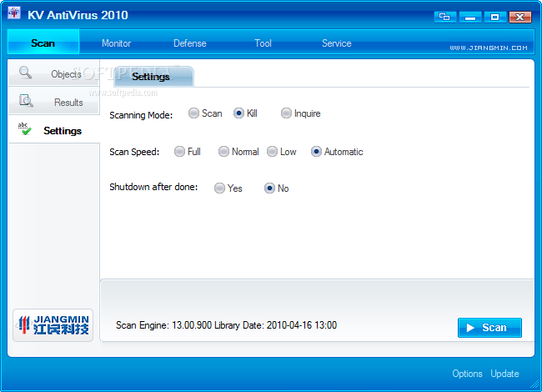542x392 pixels.
Task: Click the Scan Speed label
Action: coord(134,152)
